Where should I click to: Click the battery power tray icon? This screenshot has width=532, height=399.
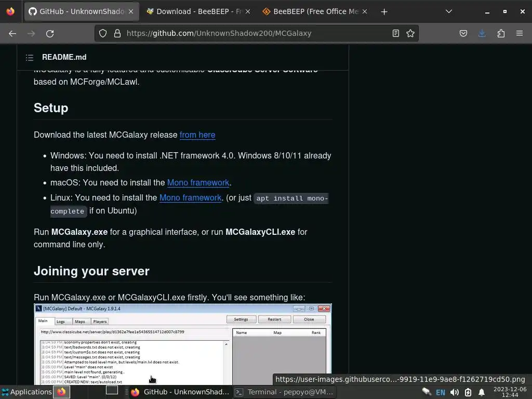point(468,392)
